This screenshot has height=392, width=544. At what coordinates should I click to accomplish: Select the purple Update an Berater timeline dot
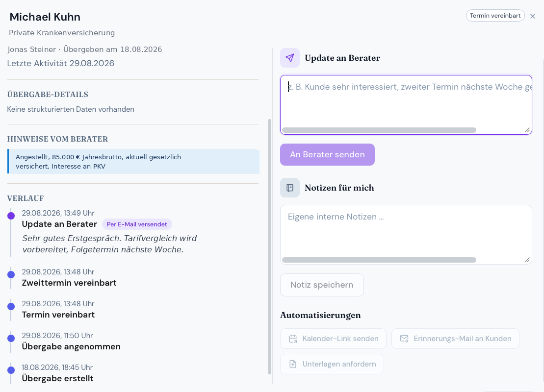tap(11, 216)
